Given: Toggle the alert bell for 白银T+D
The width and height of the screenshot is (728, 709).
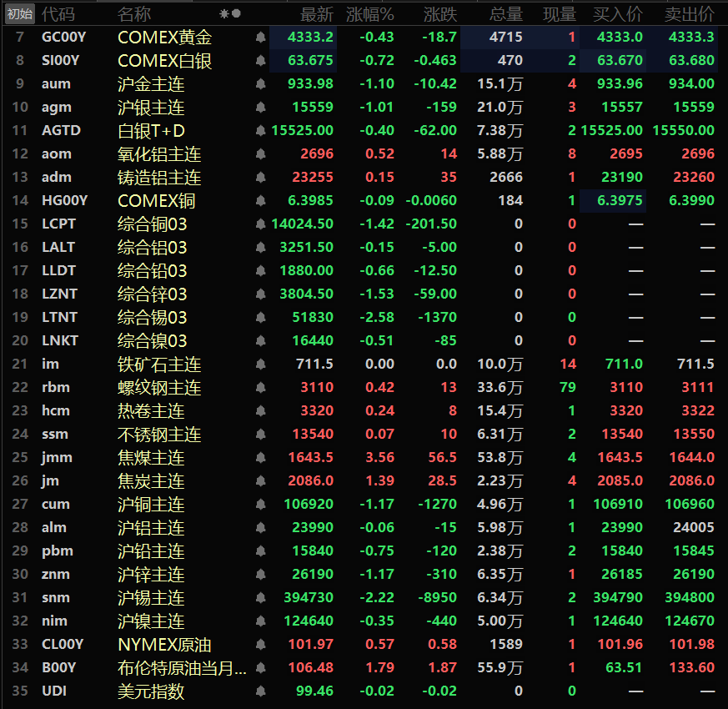Looking at the screenshot, I should 260,130.
